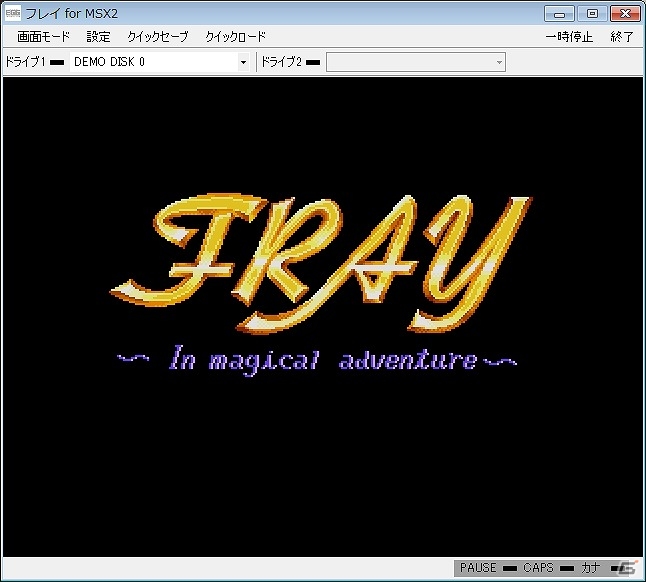Expand the Drive 1 disk dropdown arrow
The width and height of the screenshot is (646, 582).
243,62
